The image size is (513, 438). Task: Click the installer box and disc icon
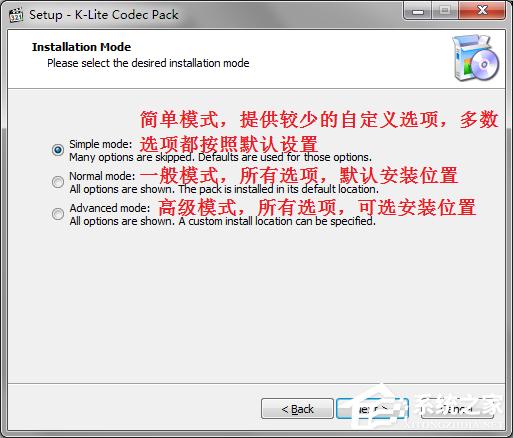(476, 58)
